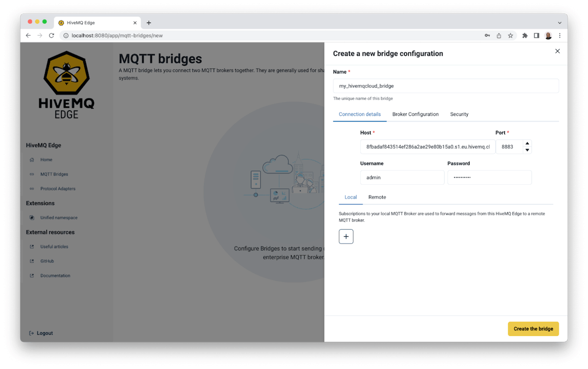Go to MQTT Bridges in sidebar
588x369 pixels.
(x=54, y=174)
